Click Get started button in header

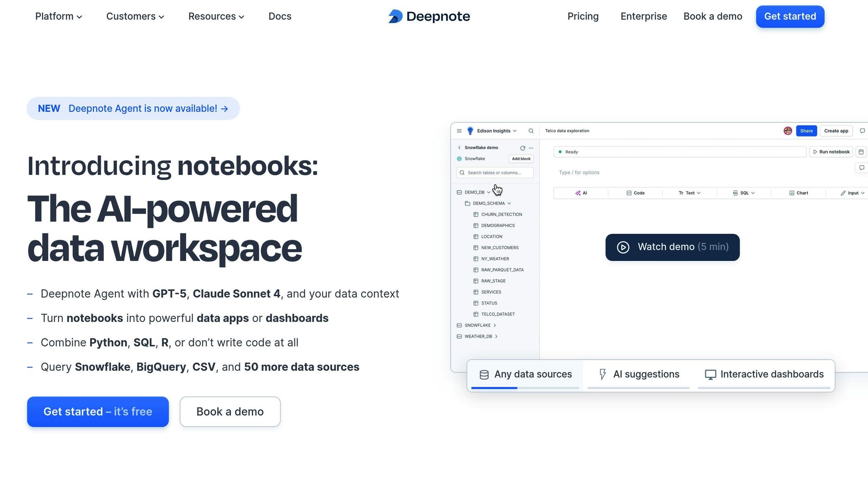tap(790, 17)
